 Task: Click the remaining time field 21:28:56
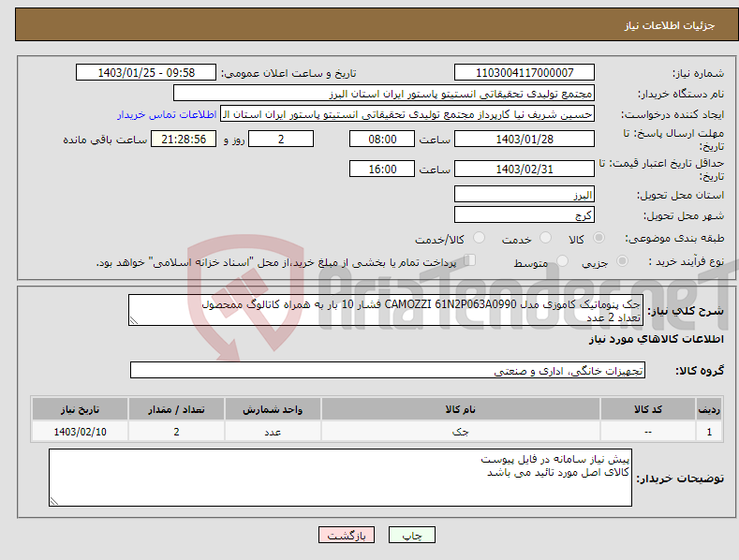coord(184,139)
